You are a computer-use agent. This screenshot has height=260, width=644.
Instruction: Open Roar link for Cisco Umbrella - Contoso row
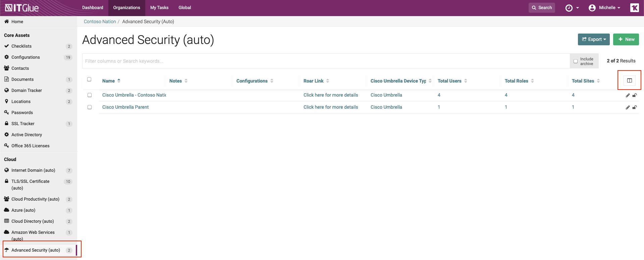331,95
